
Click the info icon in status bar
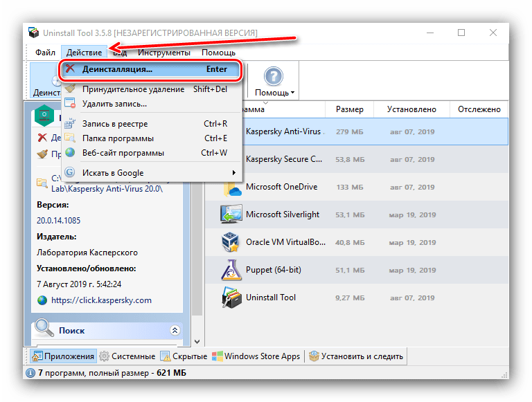pos(30,373)
